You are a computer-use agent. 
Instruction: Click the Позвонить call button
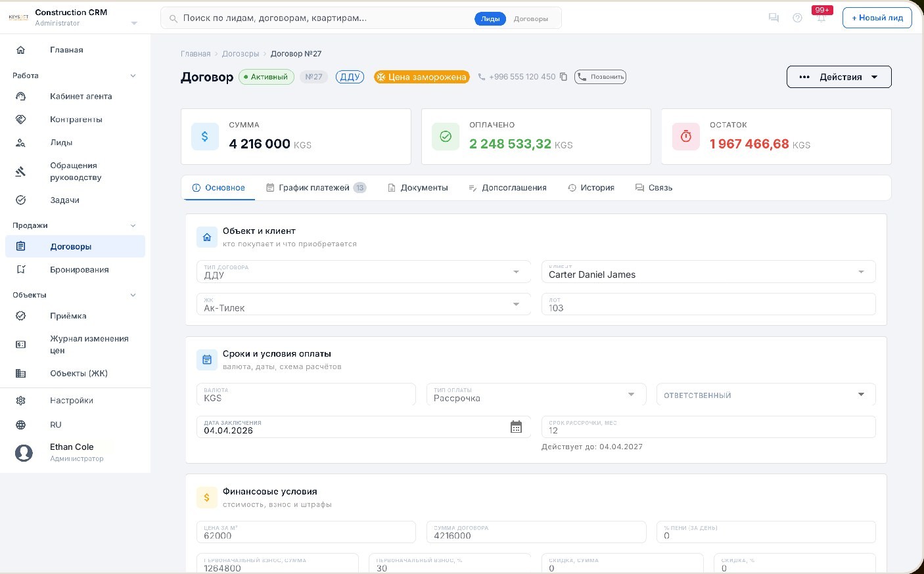point(600,77)
